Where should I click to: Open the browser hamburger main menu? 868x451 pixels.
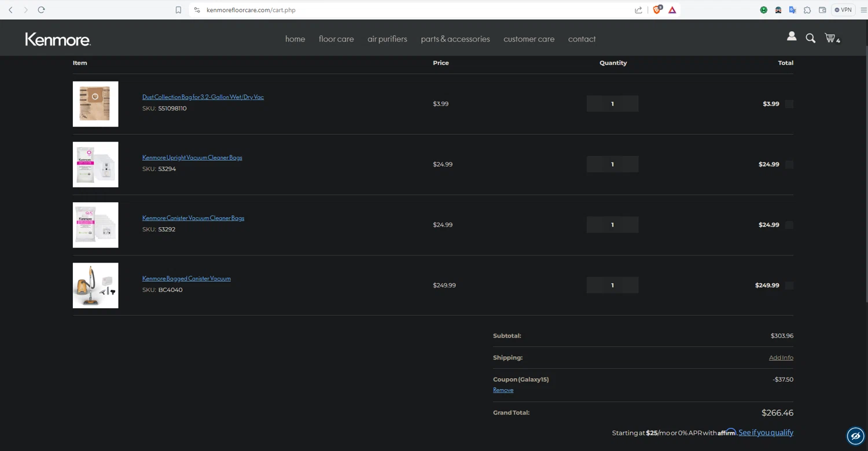tap(863, 10)
